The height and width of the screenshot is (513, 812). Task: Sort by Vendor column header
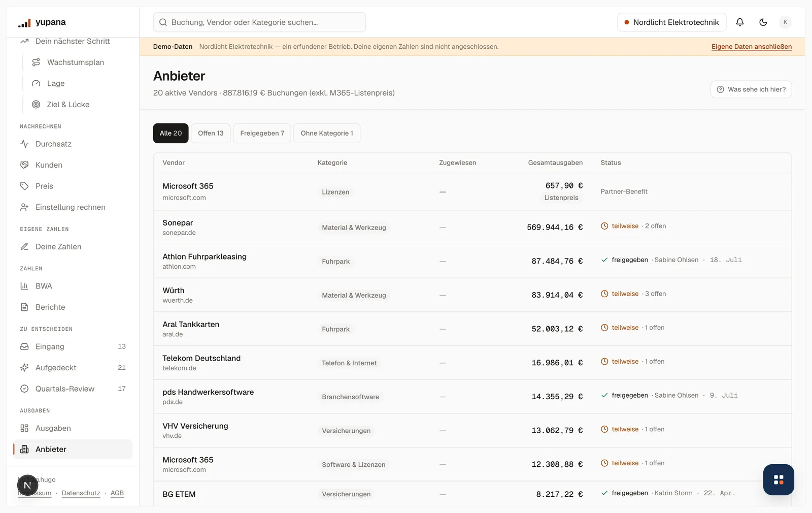174,163
